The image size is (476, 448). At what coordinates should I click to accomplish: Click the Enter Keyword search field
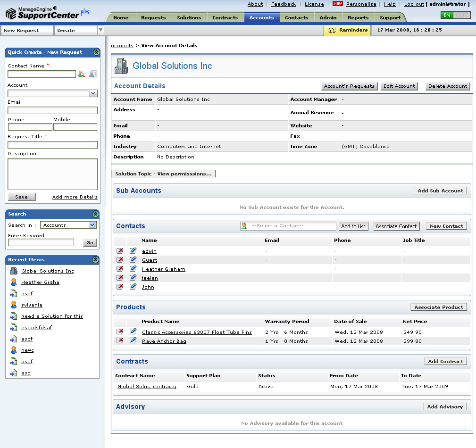[41, 243]
